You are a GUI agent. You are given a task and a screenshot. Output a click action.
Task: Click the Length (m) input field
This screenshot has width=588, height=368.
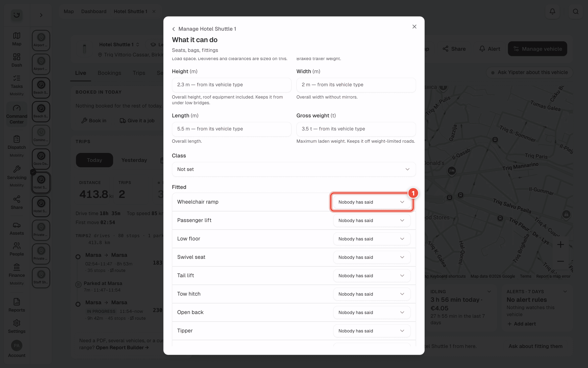(x=232, y=129)
